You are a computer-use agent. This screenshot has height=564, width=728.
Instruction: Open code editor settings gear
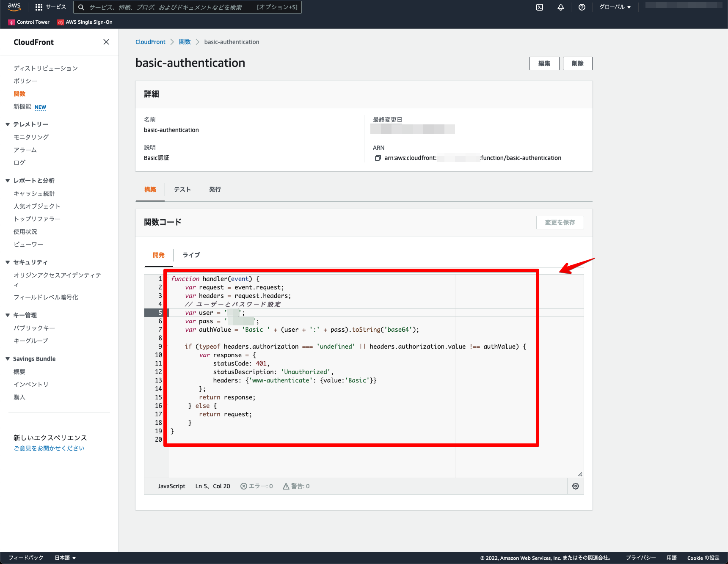click(x=576, y=486)
